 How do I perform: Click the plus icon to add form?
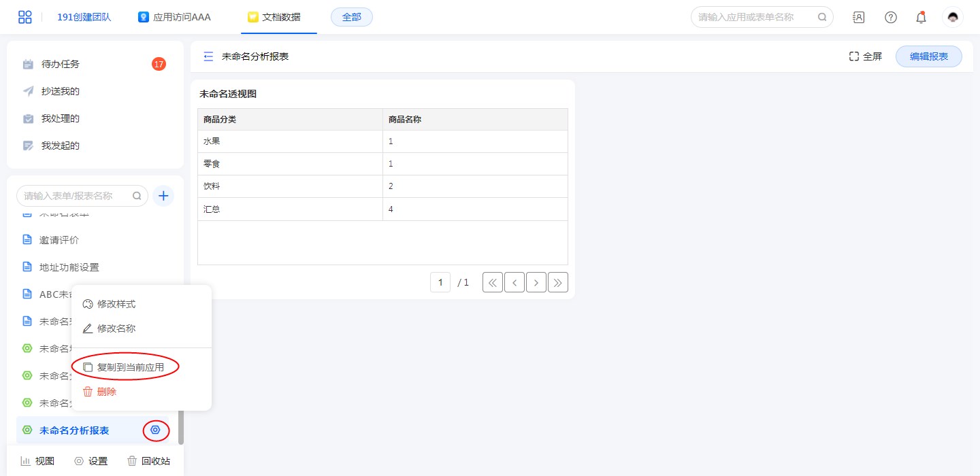pos(163,196)
